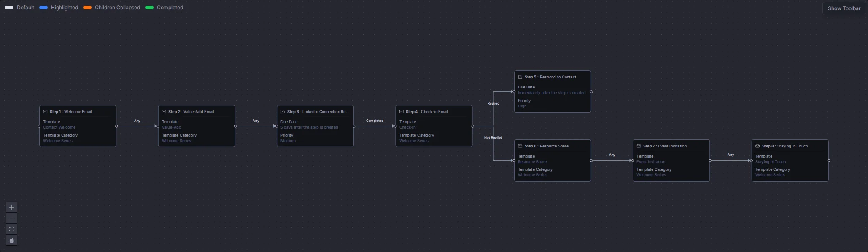Click the Completed edge label

375,121
